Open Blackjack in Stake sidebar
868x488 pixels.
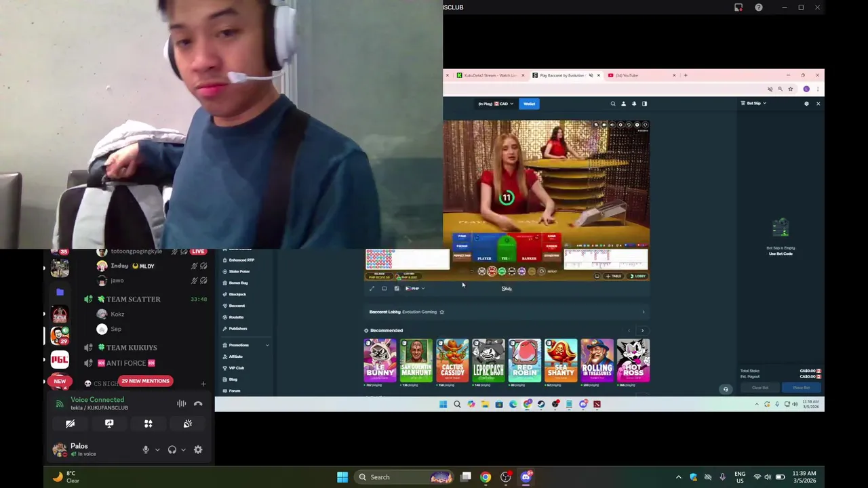237,294
